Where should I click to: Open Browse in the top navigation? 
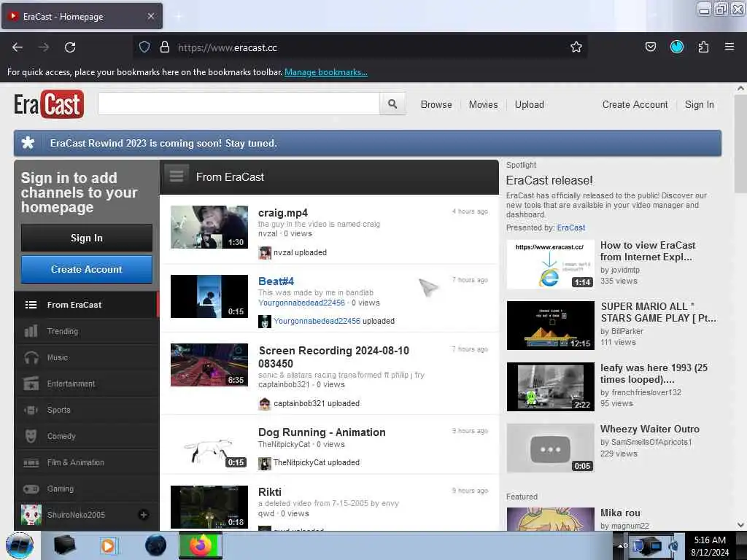[x=436, y=104]
